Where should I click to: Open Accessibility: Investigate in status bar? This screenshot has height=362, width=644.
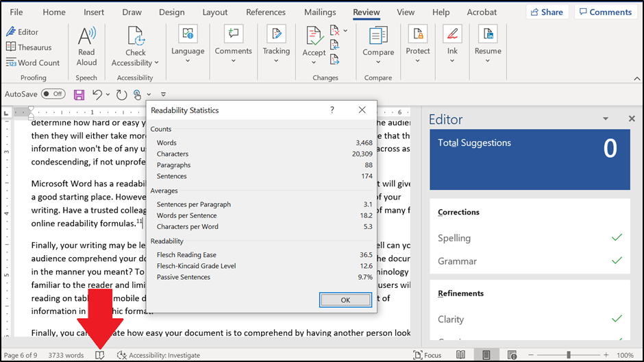pyautogui.click(x=158, y=355)
